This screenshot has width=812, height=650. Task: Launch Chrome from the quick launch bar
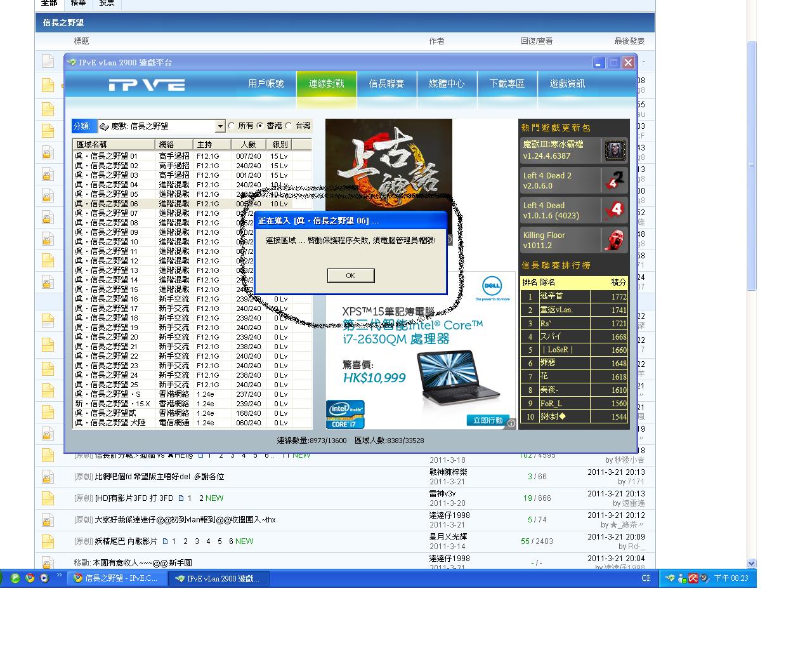(30, 578)
